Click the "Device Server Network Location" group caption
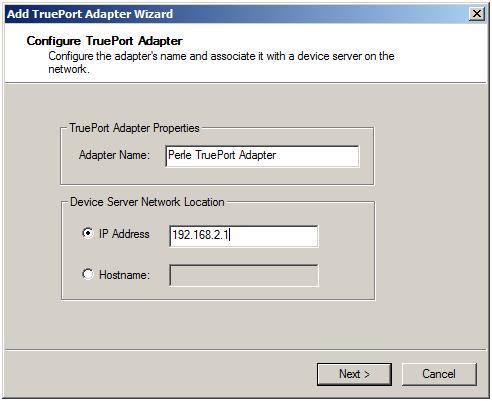The height and width of the screenshot is (401, 492). (147, 202)
